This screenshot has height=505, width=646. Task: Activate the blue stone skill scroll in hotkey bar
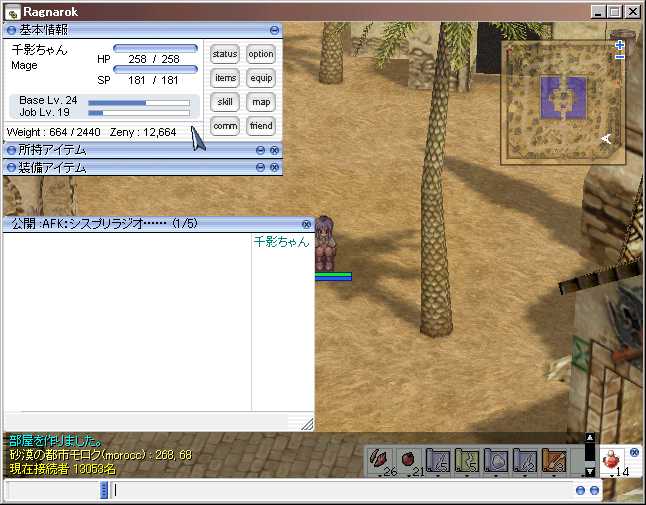pos(496,461)
